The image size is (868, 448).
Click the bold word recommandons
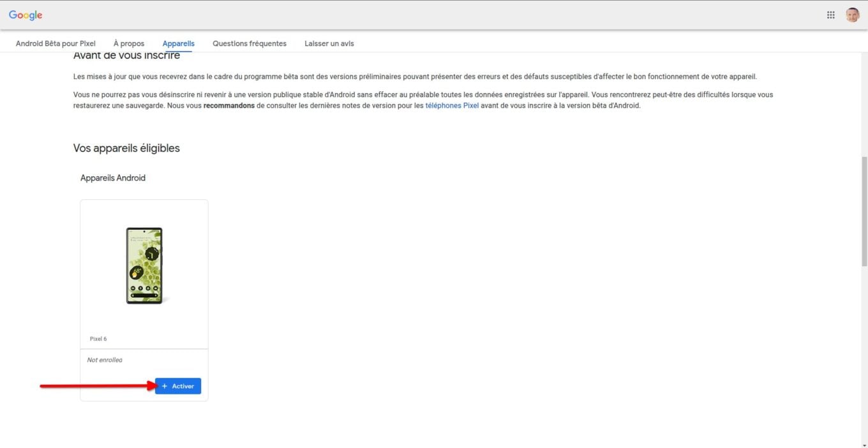[x=229, y=106]
